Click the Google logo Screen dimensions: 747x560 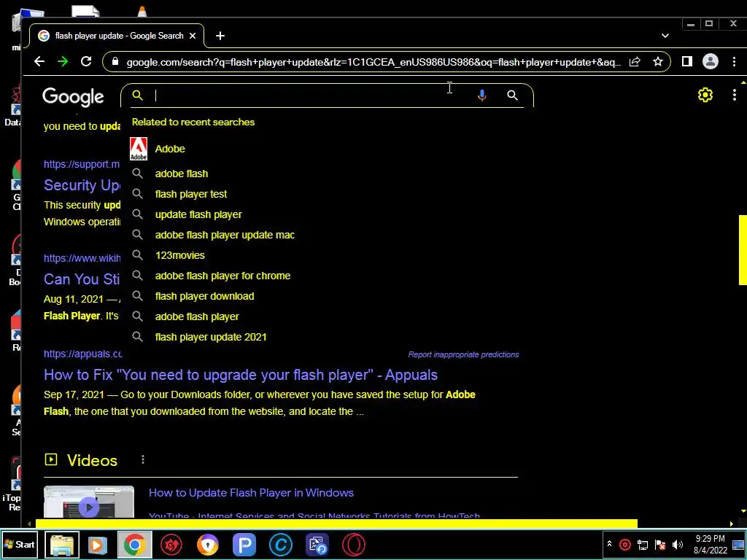click(x=73, y=97)
